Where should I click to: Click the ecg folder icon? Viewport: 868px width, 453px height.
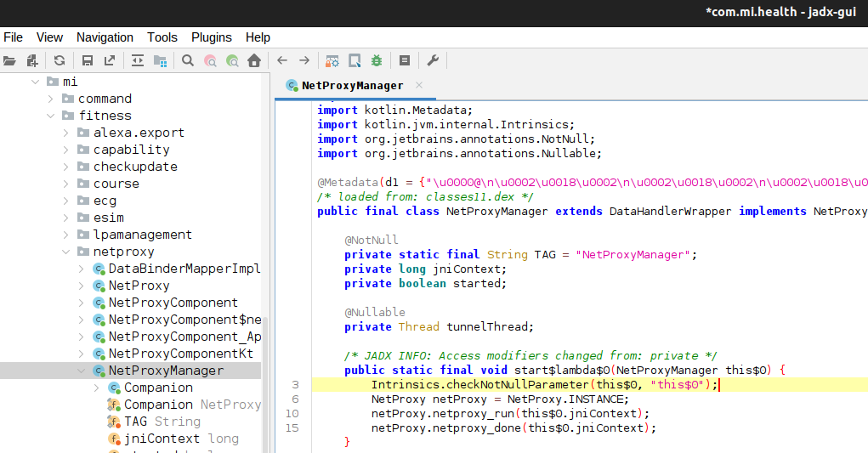point(83,201)
